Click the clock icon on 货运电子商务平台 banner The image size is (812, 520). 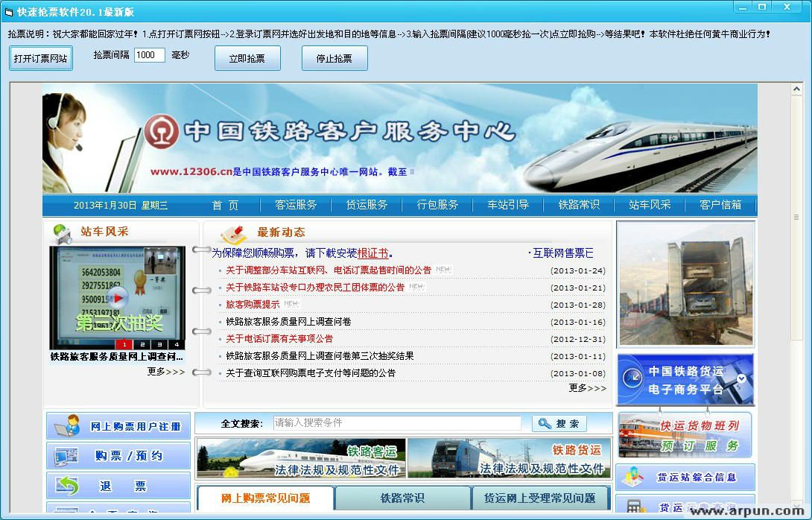pyautogui.click(x=632, y=378)
